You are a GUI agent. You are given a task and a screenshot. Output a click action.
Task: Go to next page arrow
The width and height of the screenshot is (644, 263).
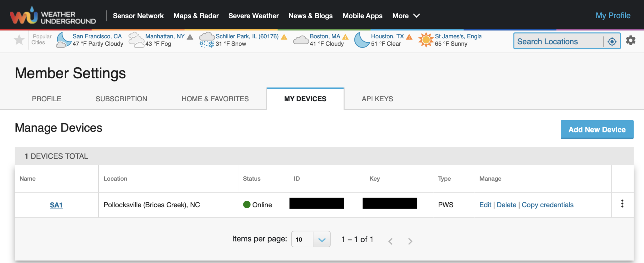410,241
